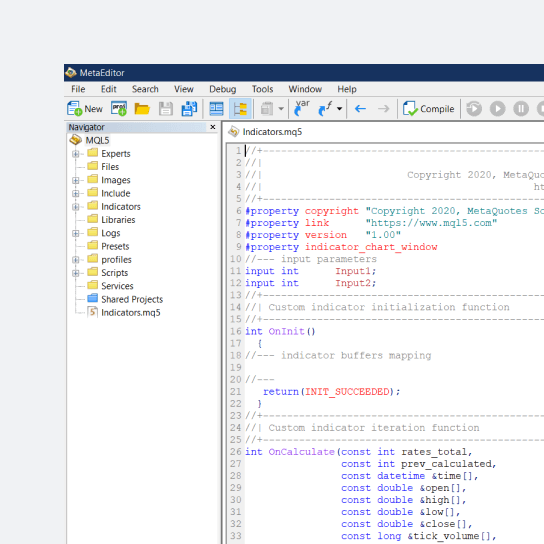This screenshot has height=544, width=544.
Task: Open the Window menu
Action: [x=305, y=89]
